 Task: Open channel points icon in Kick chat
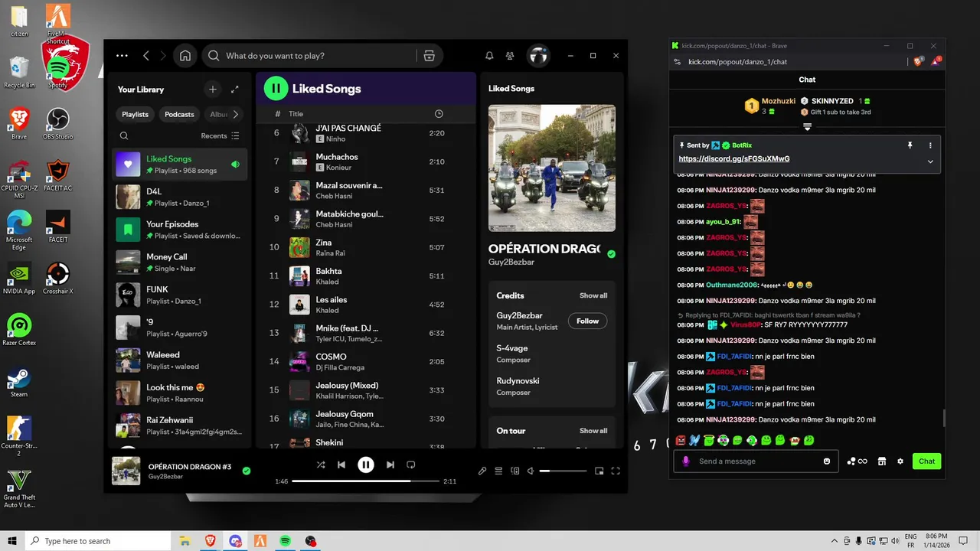pos(857,461)
